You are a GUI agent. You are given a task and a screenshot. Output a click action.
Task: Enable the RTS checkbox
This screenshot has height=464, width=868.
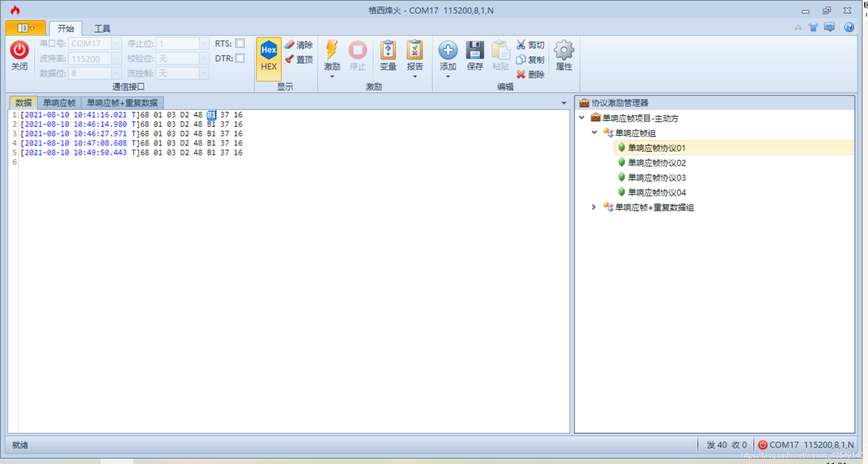click(x=240, y=44)
